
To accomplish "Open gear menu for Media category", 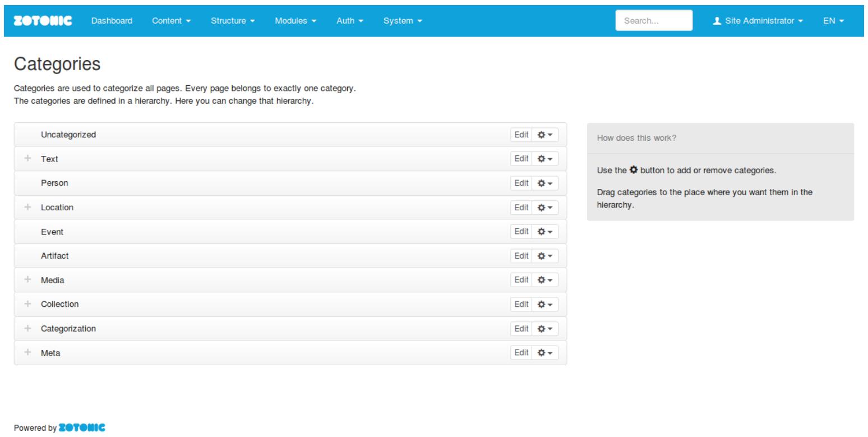I will (x=545, y=280).
